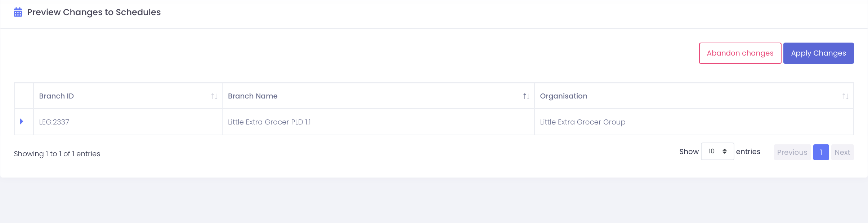Click Abandon changes button

pyautogui.click(x=740, y=53)
